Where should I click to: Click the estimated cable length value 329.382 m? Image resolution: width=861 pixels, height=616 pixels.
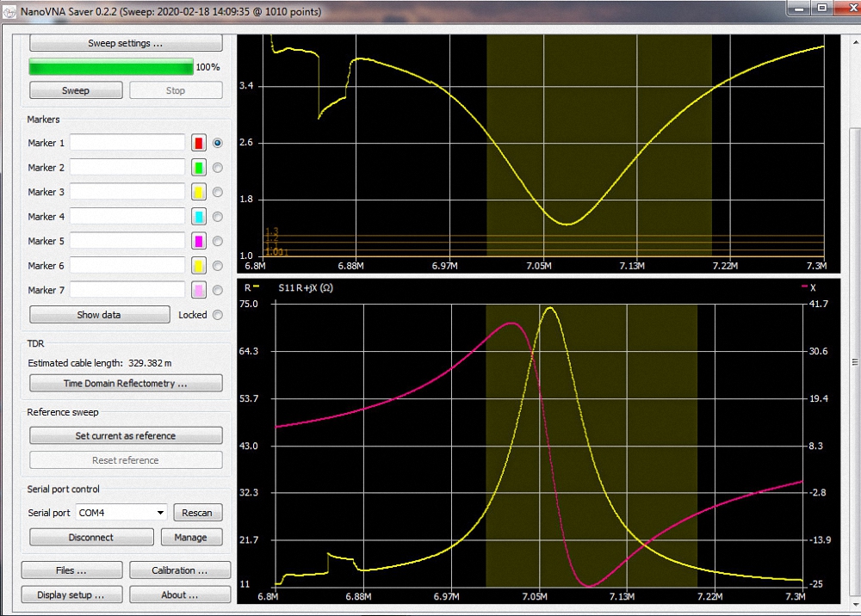point(150,363)
